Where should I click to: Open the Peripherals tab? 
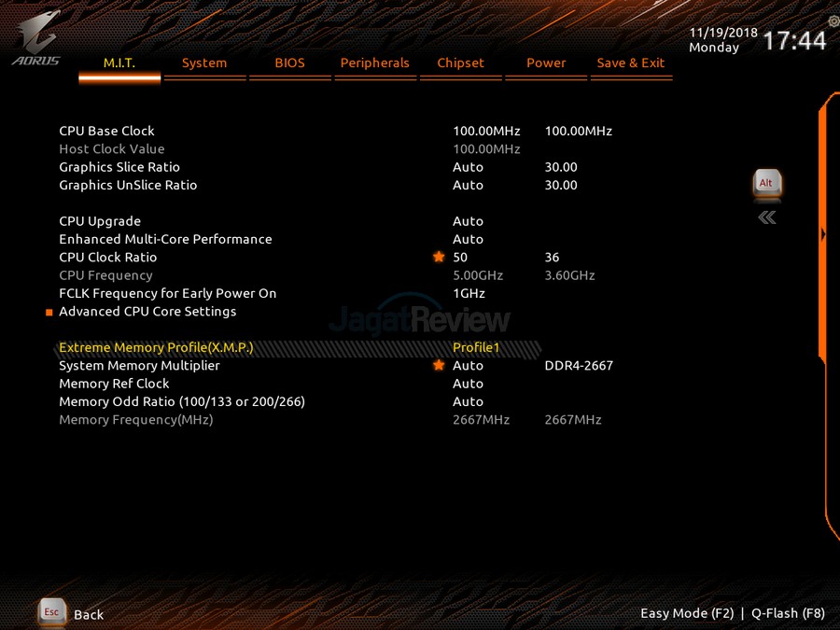pos(375,63)
